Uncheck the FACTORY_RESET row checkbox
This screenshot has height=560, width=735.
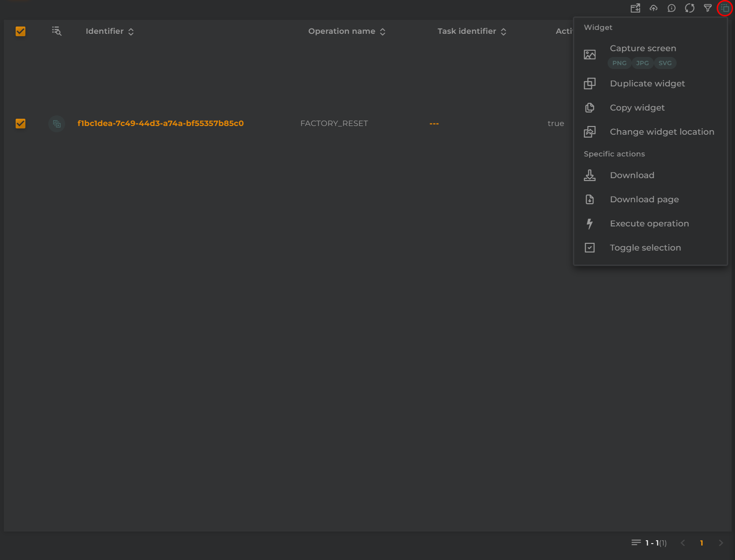(20, 124)
